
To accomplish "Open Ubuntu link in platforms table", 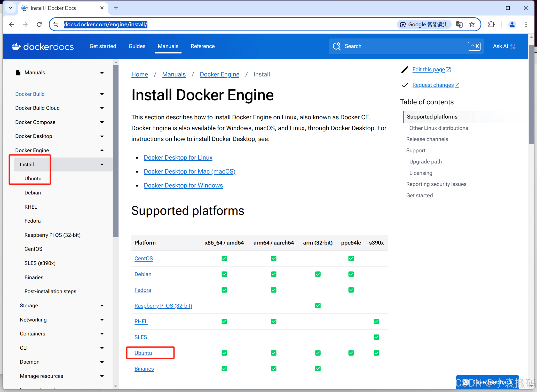I will tap(143, 353).
